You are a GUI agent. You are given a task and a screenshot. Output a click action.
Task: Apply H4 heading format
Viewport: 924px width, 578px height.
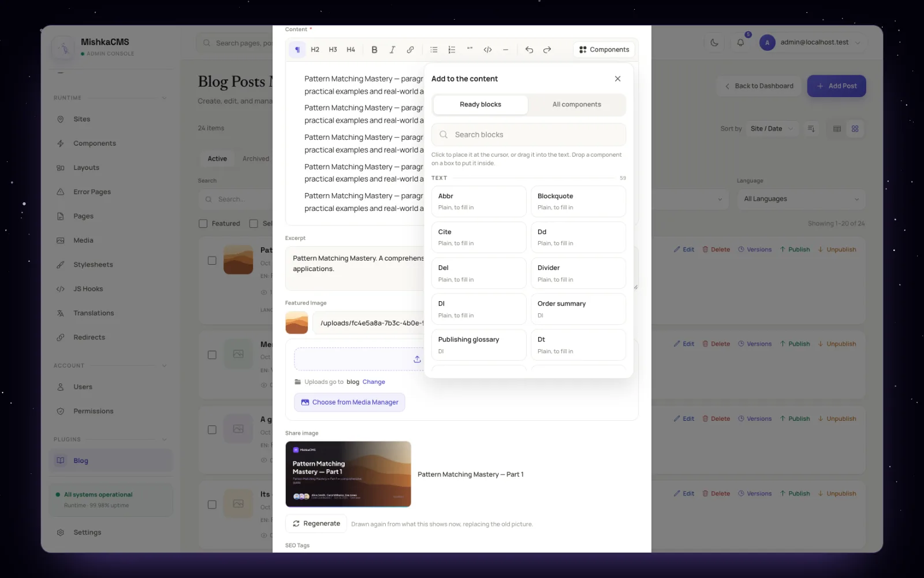pos(351,50)
